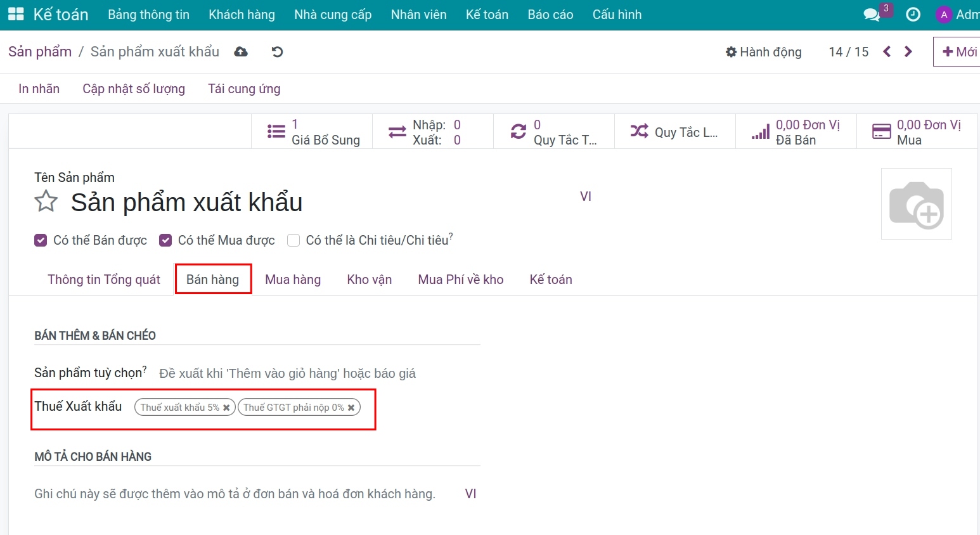Open the Cấu hình menu
980x535 pixels.
click(617, 15)
